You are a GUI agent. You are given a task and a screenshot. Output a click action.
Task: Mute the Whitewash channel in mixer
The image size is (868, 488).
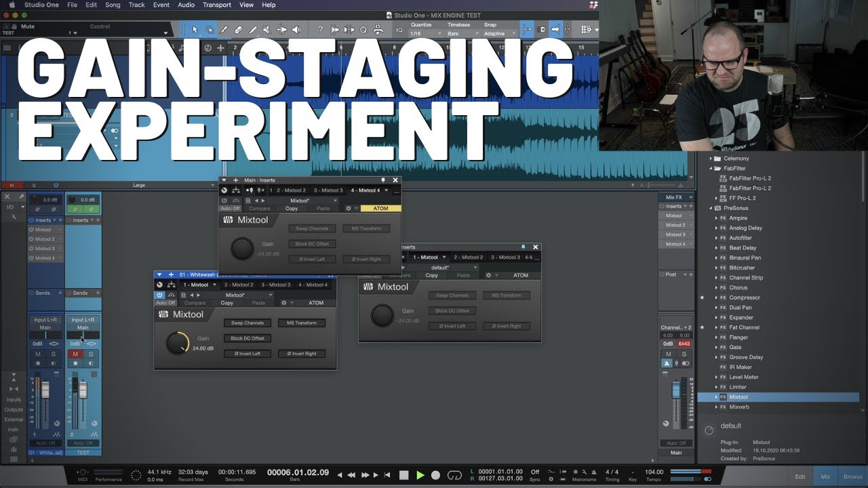(x=38, y=354)
